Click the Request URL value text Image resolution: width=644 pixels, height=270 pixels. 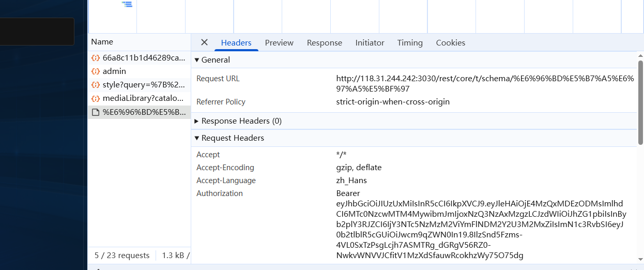(484, 84)
